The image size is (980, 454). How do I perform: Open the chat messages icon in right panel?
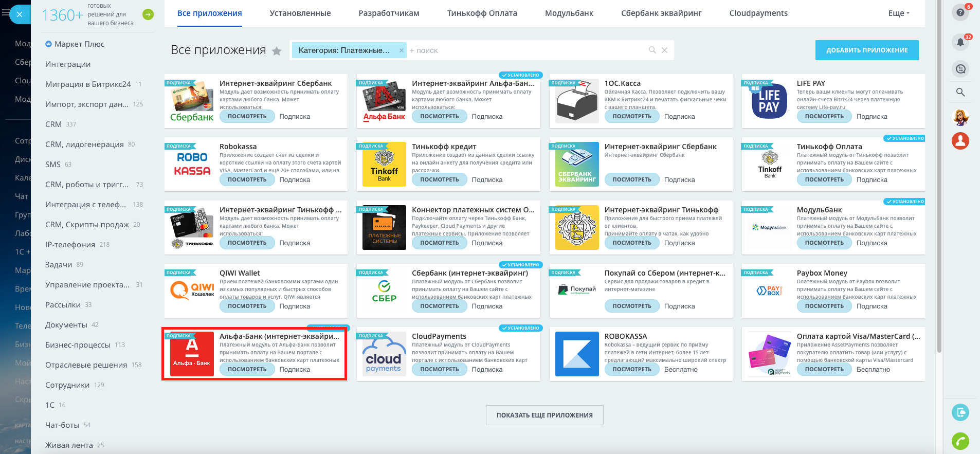(x=960, y=69)
